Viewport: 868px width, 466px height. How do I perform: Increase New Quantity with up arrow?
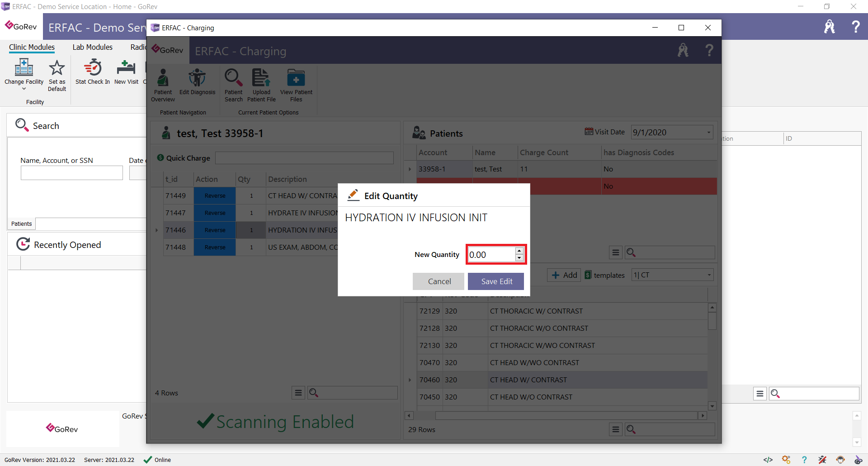519,251
